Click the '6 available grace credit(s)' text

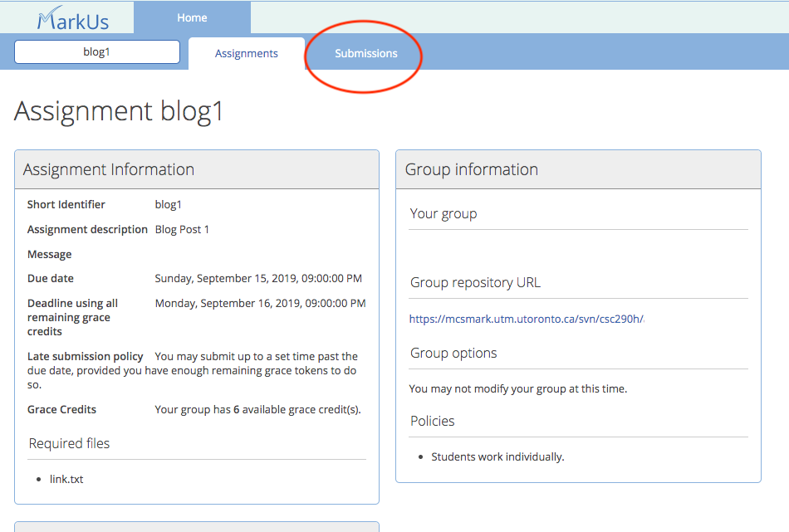click(296, 410)
